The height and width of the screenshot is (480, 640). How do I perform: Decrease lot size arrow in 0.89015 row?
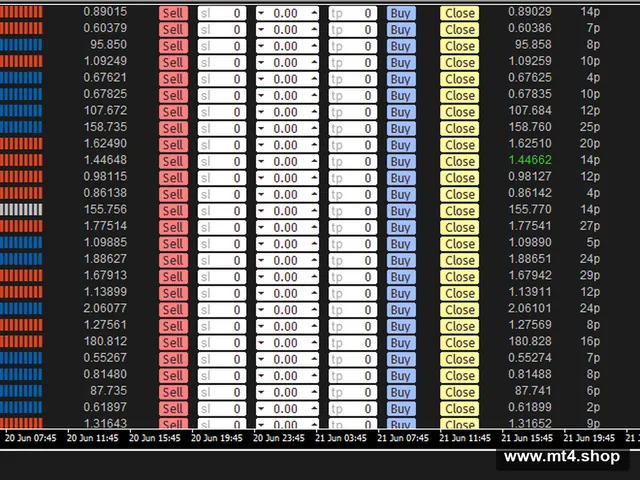261,13
